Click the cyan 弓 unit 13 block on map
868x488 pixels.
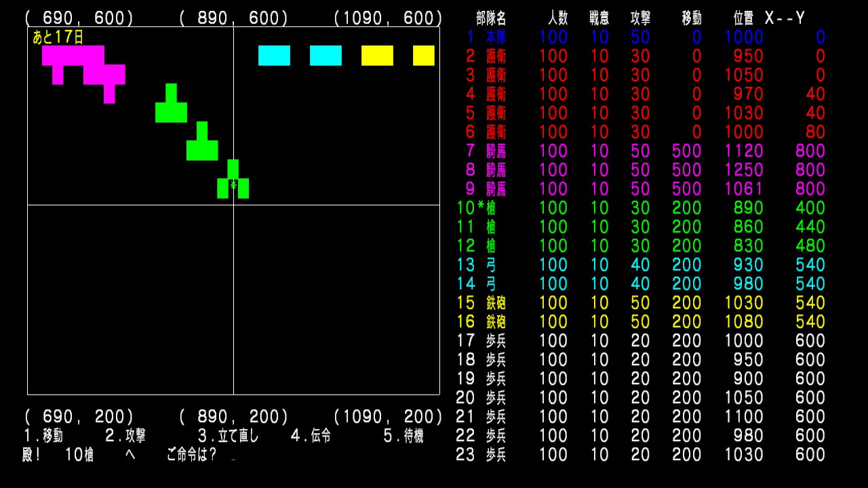(274, 56)
